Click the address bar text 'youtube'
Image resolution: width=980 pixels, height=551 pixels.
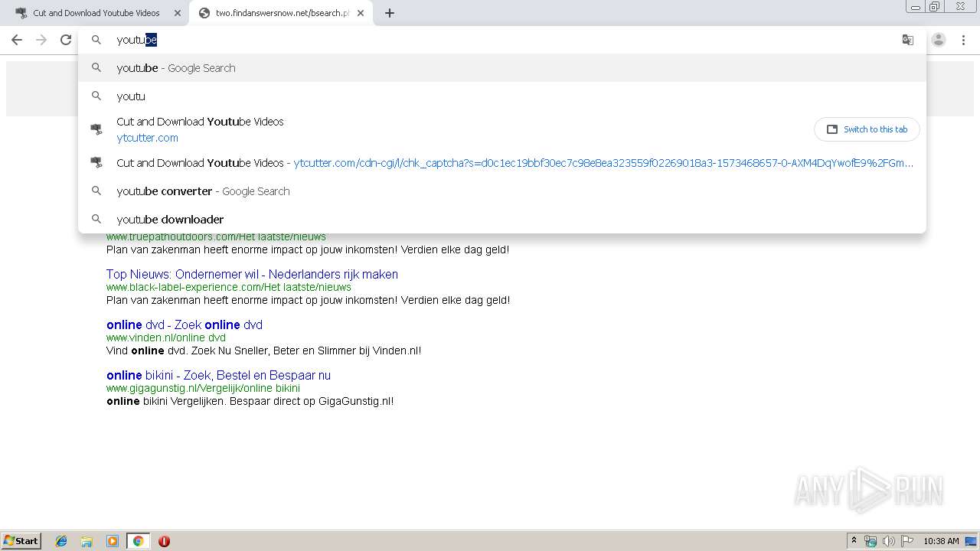click(136, 40)
